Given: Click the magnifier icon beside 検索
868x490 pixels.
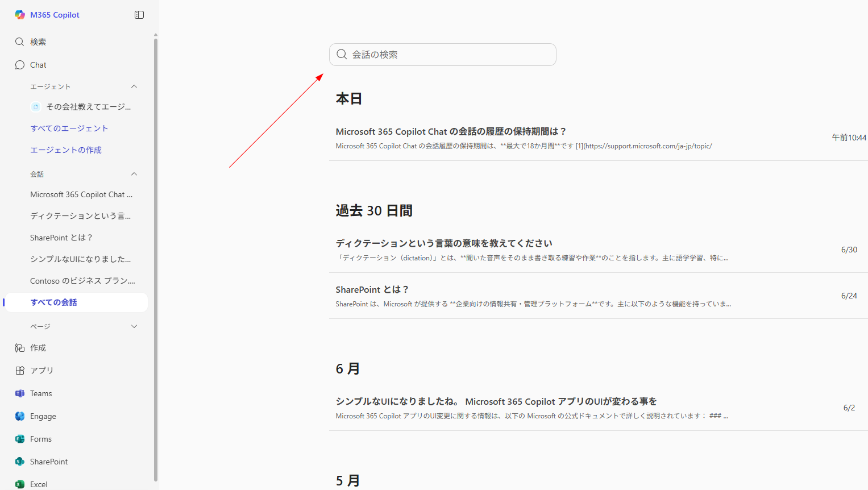Looking at the screenshot, I should click(x=19, y=41).
